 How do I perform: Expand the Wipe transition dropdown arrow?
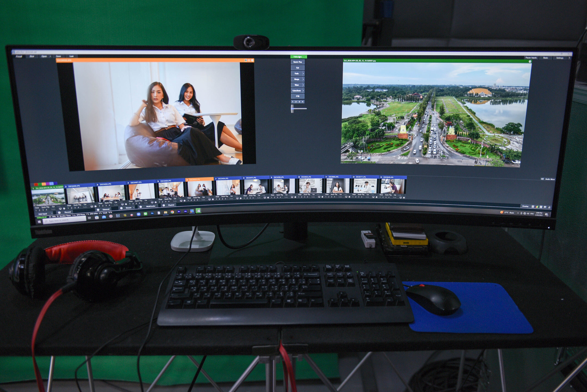303,85
